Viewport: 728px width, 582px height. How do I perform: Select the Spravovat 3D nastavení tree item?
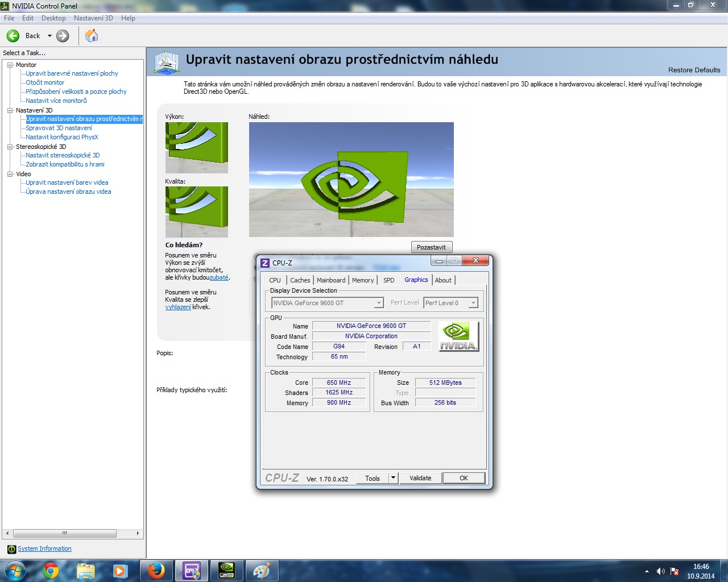(x=59, y=128)
